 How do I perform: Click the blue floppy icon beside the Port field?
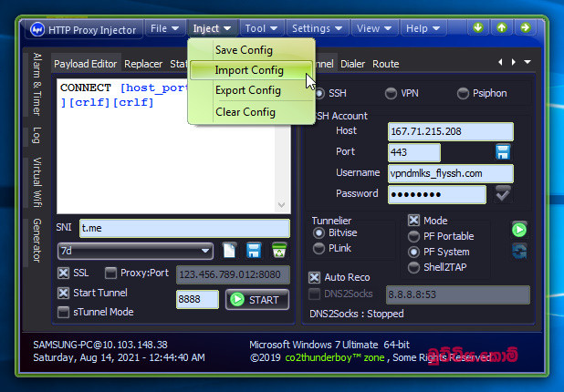[503, 152]
